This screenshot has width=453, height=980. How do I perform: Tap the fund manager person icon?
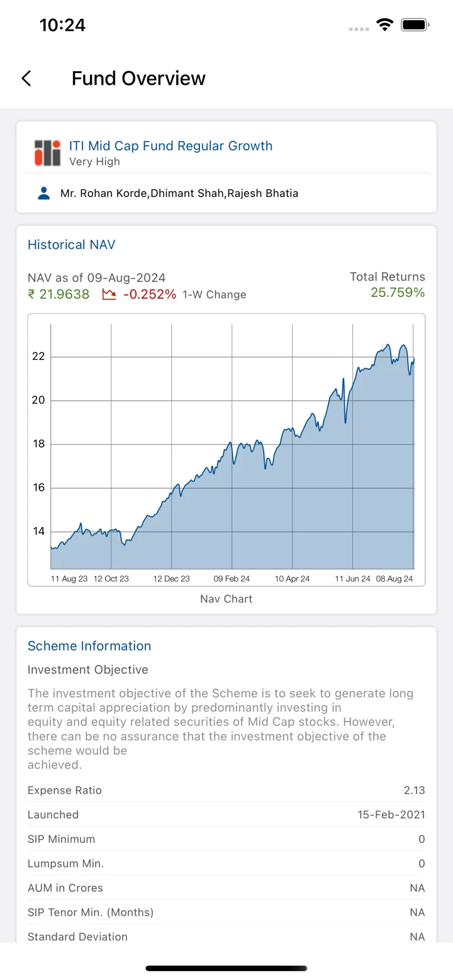coord(44,193)
